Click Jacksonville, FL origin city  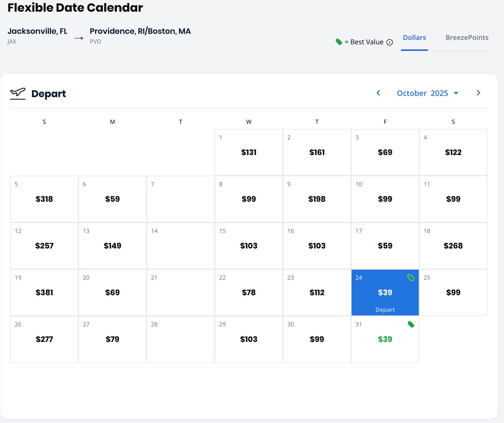pyautogui.click(x=37, y=31)
